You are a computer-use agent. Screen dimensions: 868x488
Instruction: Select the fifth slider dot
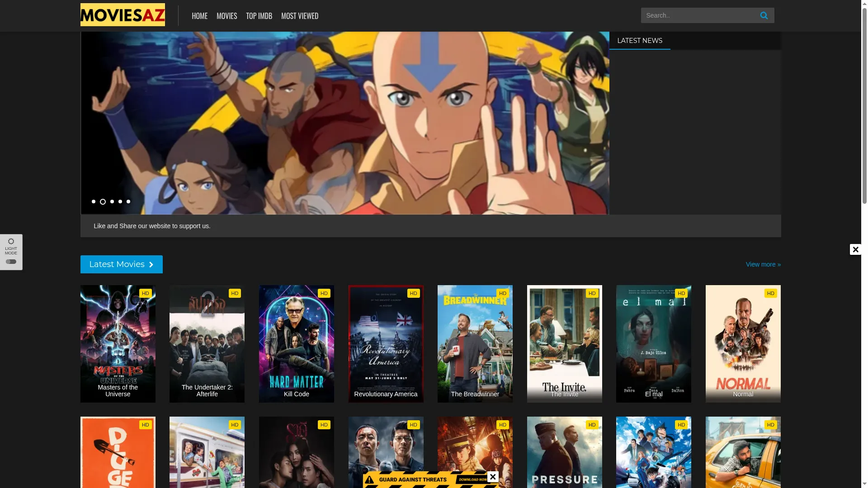click(128, 202)
